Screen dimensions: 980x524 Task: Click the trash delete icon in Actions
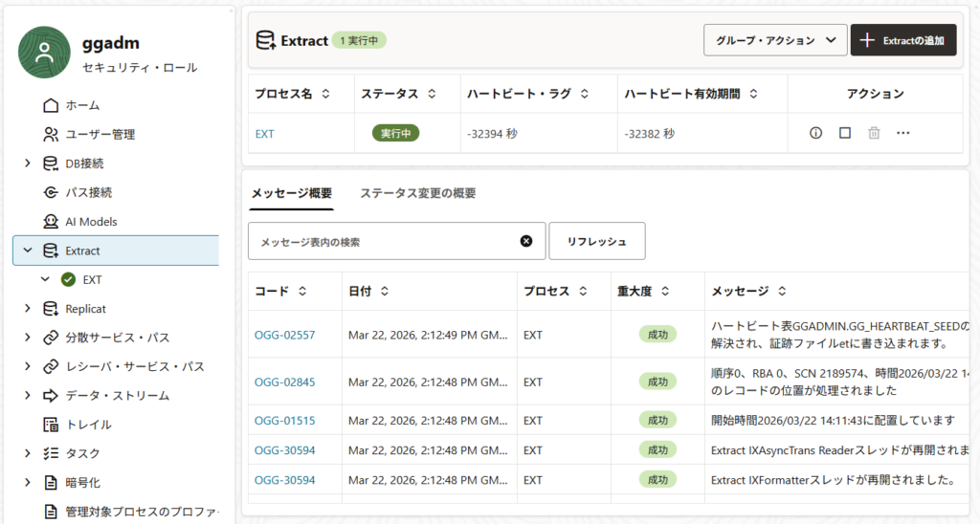(x=874, y=134)
